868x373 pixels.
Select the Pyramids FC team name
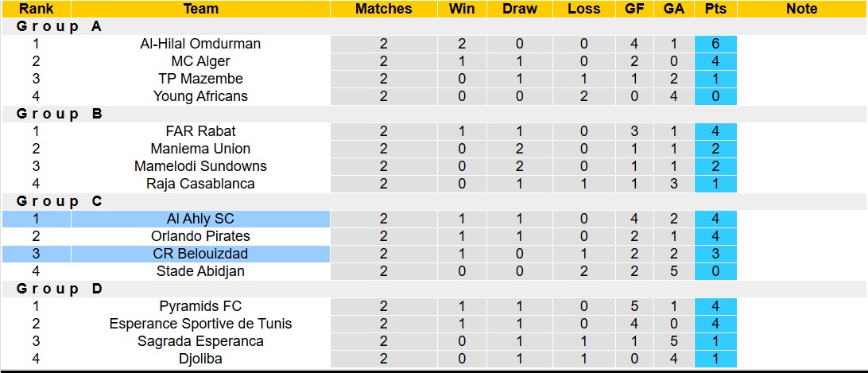(x=200, y=306)
